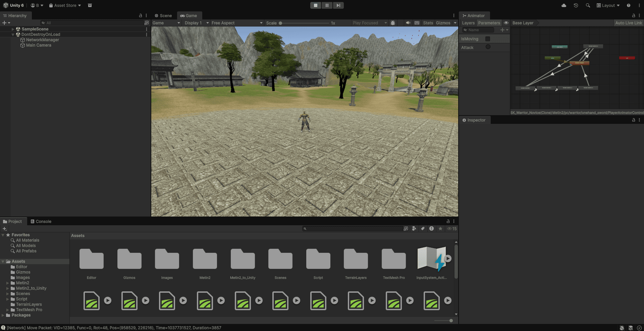Lock the Project panel
The height and width of the screenshot is (331, 644).
(x=448, y=222)
